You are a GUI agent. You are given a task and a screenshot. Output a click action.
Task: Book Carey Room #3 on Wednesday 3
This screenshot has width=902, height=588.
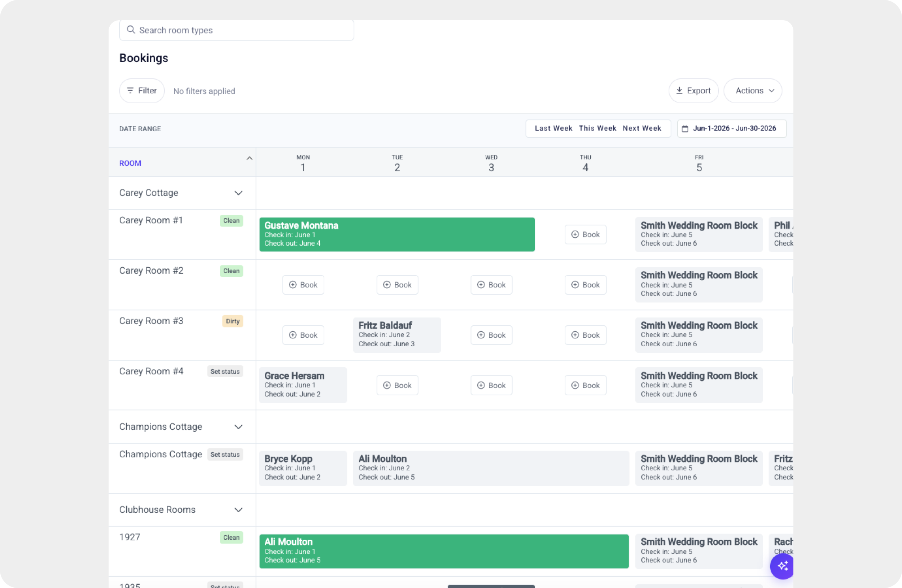click(x=491, y=335)
